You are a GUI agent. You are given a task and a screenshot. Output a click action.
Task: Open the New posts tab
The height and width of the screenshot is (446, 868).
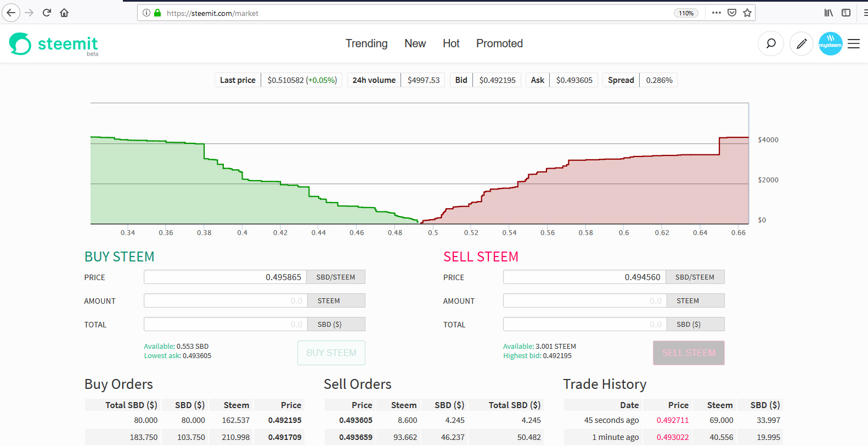tap(415, 43)
